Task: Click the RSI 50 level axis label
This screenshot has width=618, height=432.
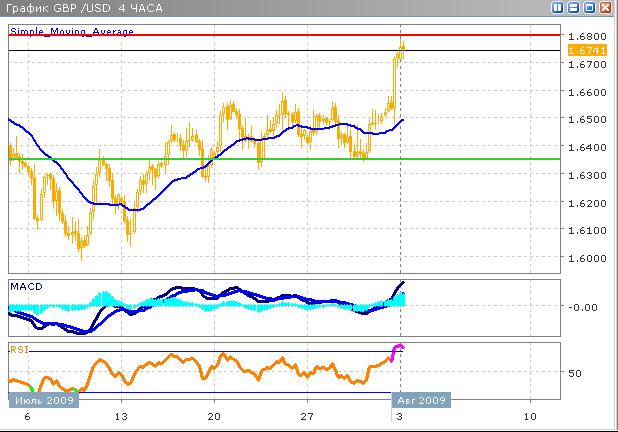Action: point(574,373)
